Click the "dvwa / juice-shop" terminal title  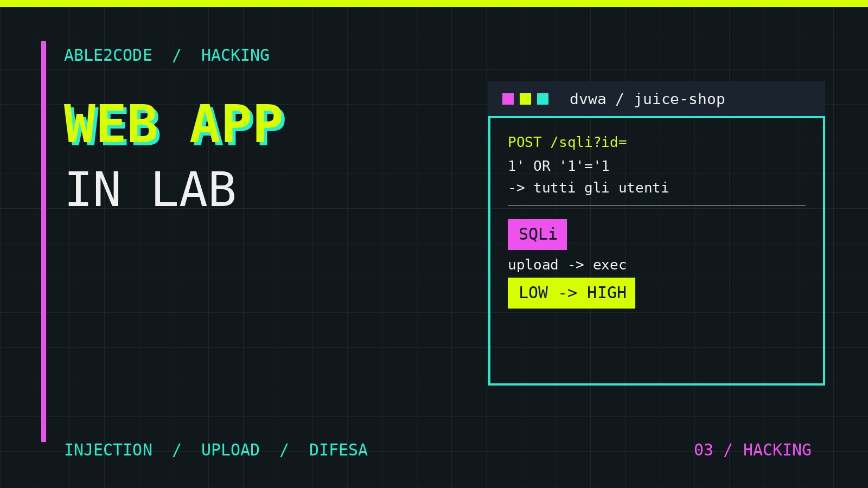click(647, 99)
